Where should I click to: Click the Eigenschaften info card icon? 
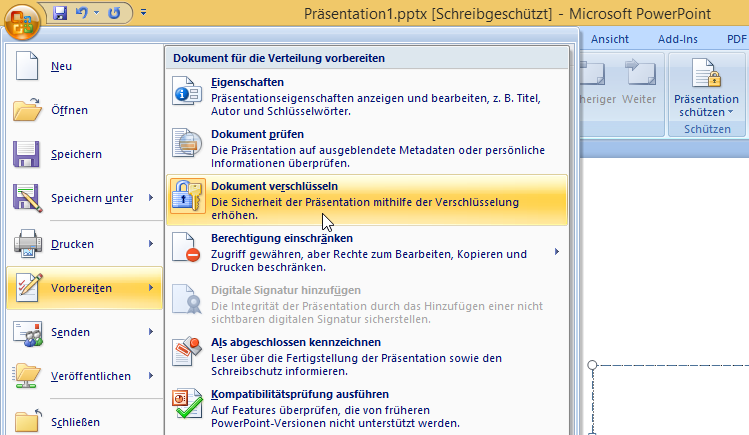pos(187,91)
